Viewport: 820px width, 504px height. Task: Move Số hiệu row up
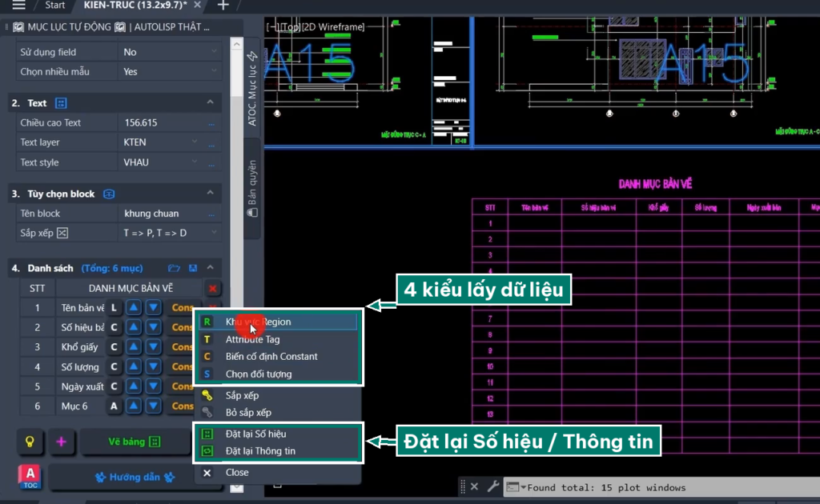pos(134,327)
